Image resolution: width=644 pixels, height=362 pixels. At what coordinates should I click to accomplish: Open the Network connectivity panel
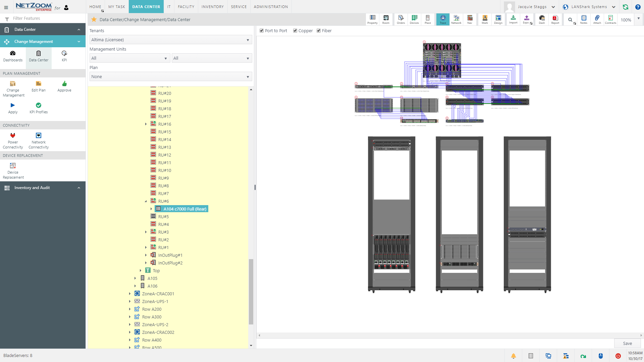(x=39, y=140)
